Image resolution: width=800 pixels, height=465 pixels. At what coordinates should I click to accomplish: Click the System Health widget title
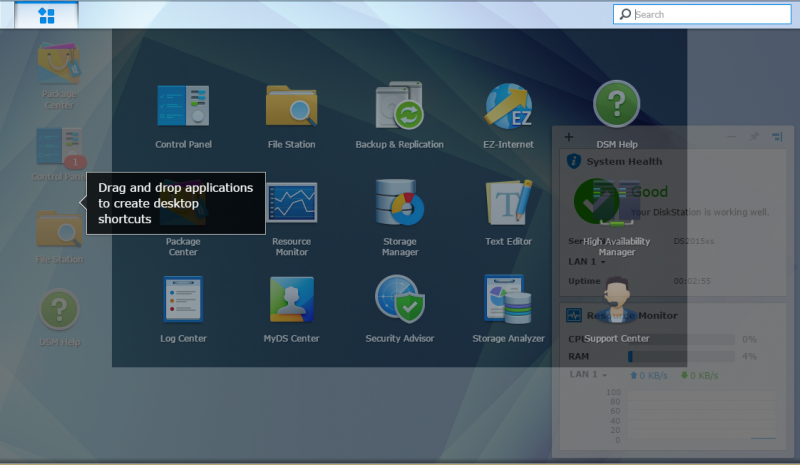click(x=624, y=162)
